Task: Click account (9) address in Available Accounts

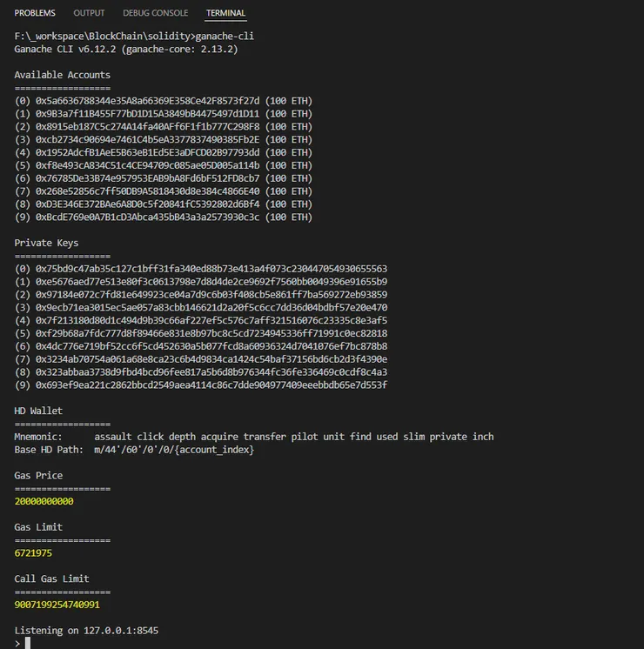Action: (x=147, y=217)
